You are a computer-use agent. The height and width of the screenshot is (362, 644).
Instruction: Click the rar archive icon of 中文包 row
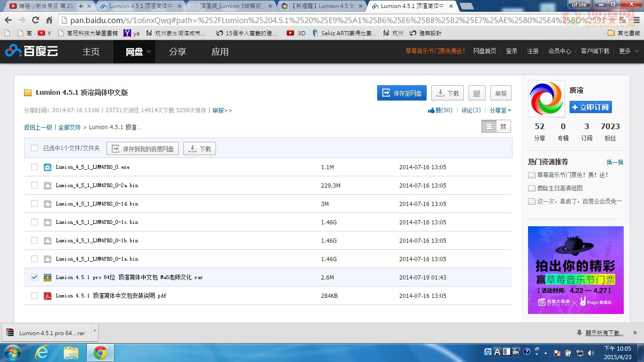[48, 277]
